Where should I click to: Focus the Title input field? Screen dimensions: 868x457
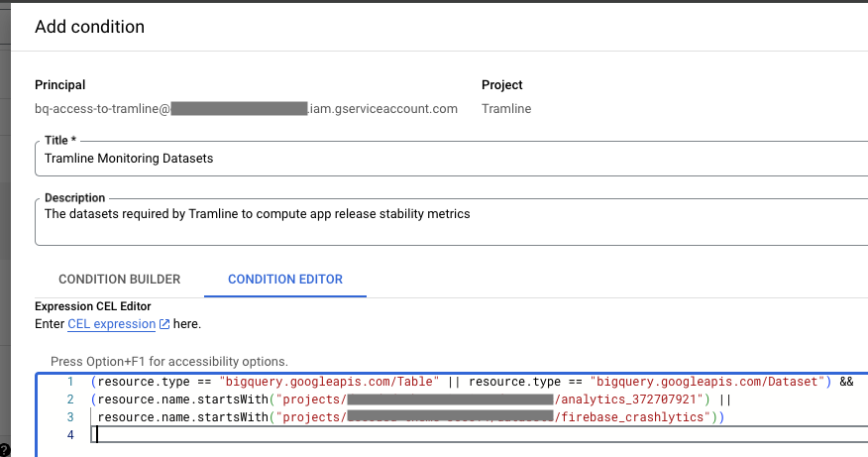point(451,159)
